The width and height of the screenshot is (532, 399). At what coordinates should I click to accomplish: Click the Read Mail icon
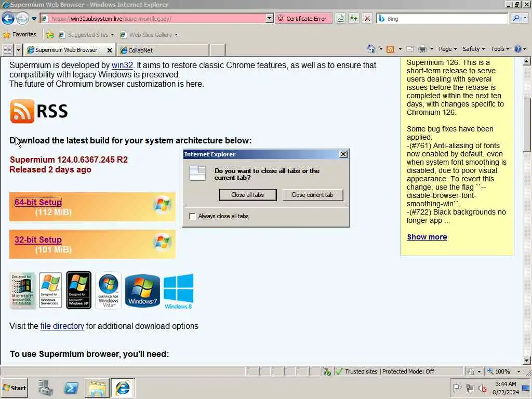click(x=410, y=49)
